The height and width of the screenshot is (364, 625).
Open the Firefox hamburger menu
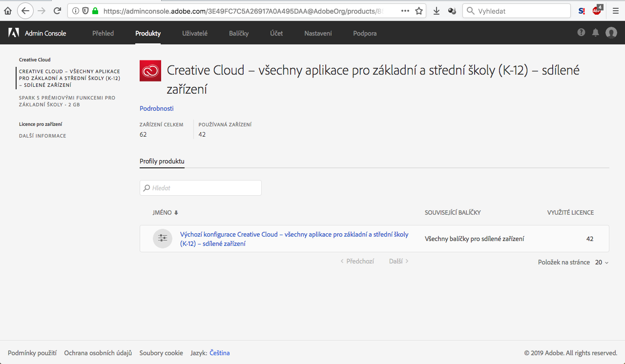tap(616, 11)
